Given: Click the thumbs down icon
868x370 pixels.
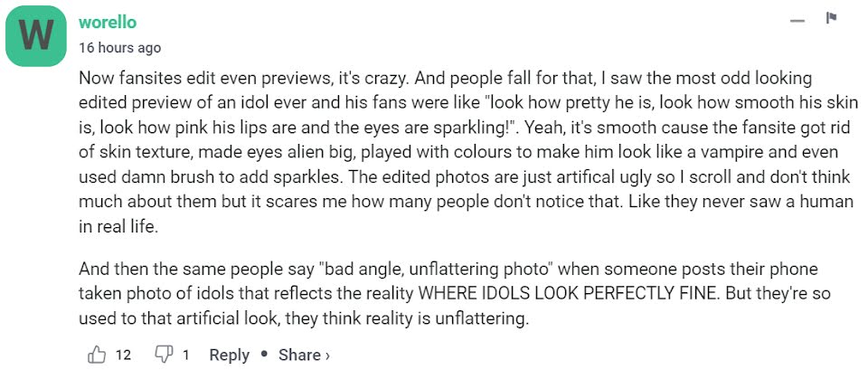Looking at the screenshot, I should click(165, 355).
